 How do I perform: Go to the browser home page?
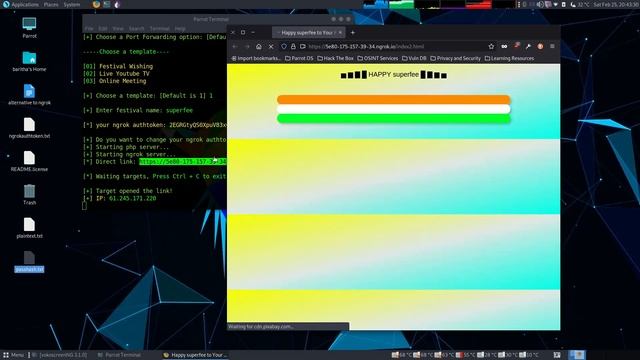pyautogui.click(x=259, y=47)
